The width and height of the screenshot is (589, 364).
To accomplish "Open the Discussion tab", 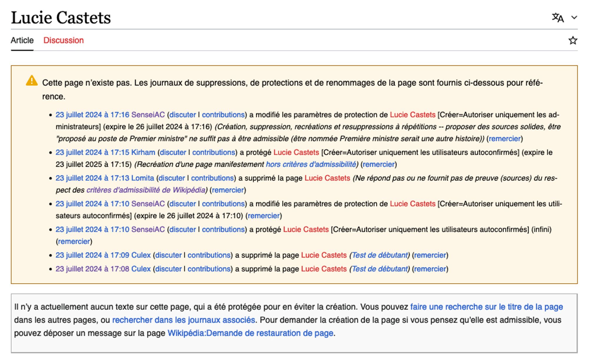I will coord(64,40).
